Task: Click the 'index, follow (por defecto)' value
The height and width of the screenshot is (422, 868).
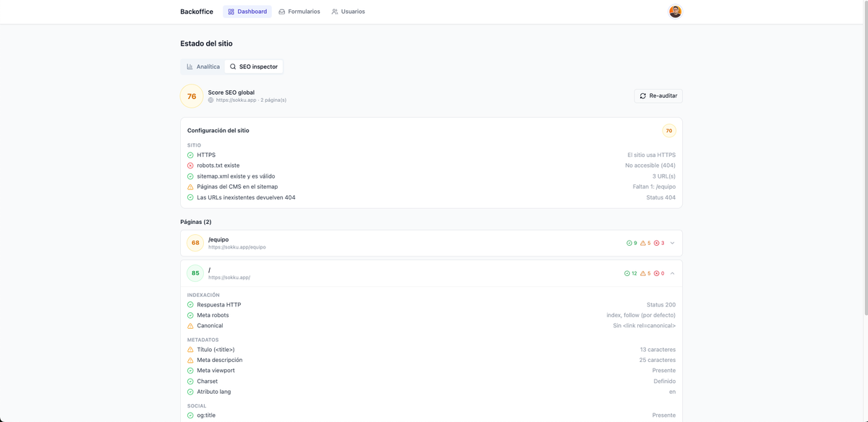Action: coord(641,315)
